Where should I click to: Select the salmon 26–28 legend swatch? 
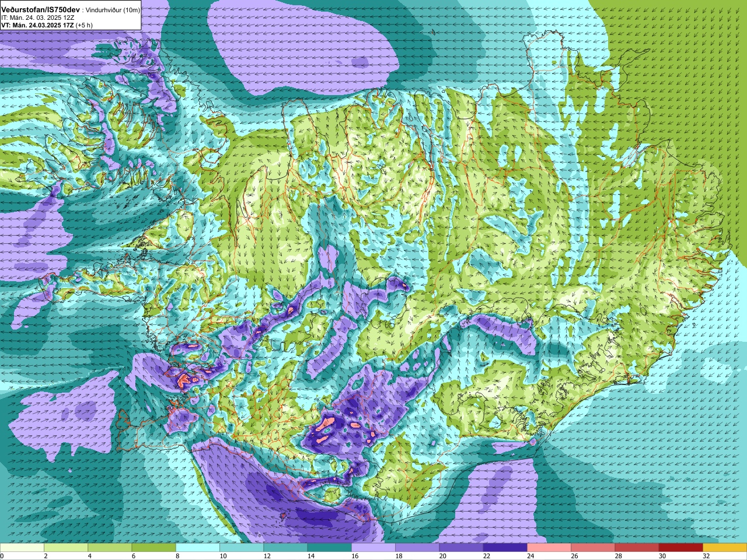tap(593, 548)
